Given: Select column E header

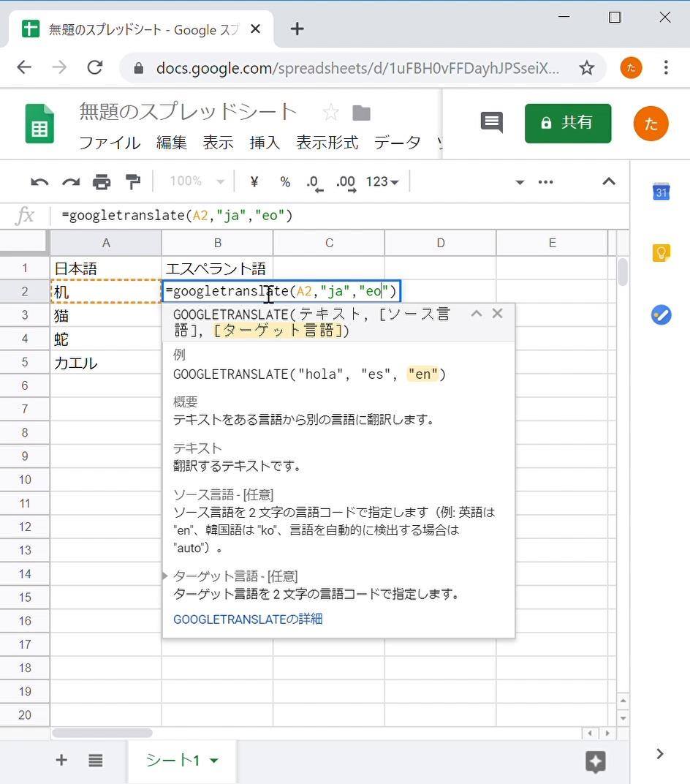Looking at the screenshot, I should pyautogui.click(x=552, y=243).
